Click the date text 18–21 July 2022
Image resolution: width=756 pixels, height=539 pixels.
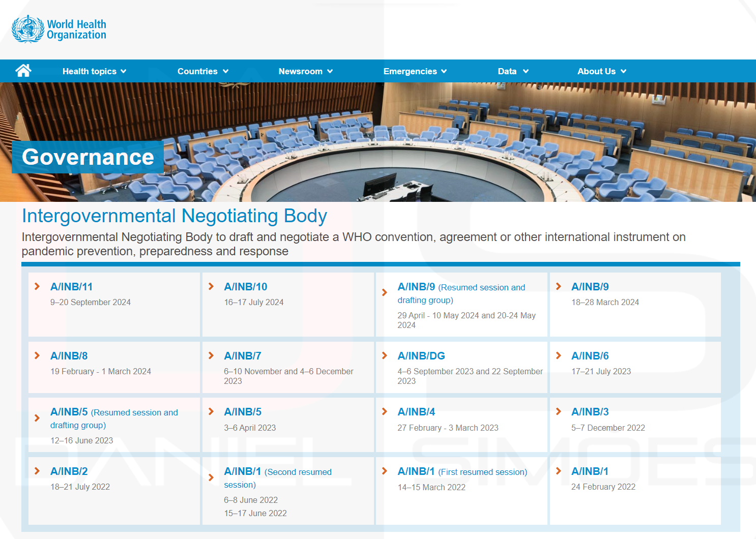[x=80, y=487]
